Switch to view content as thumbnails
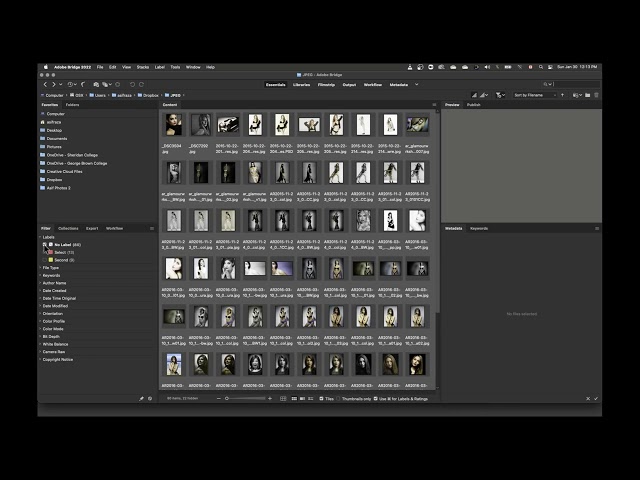This screenshot has width=640, height=480. click(294, 398)
